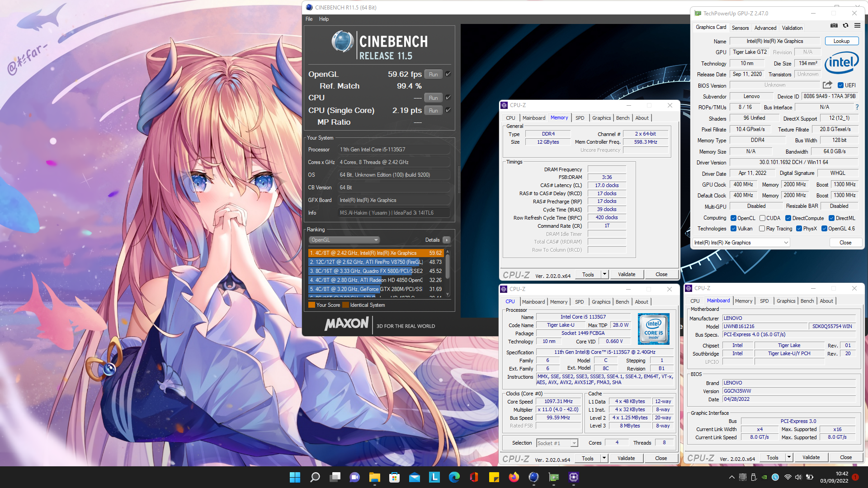
Task: Open the Windows Start menu
Action: pyautogui.click(x=295, y=477)
